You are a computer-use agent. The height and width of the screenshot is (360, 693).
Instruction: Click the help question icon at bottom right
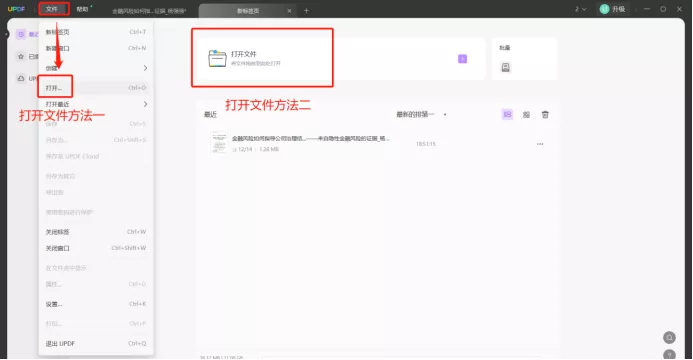pyautogui.click(x=669, y=354)
